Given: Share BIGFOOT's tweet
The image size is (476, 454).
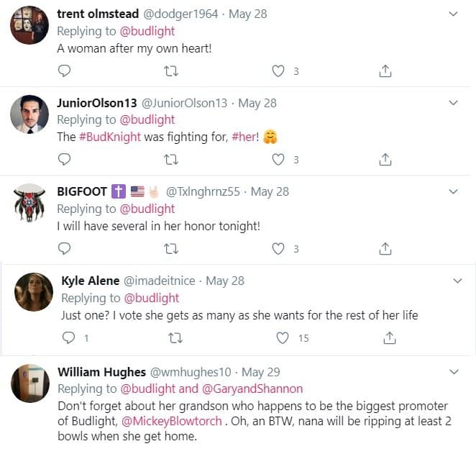Looking at the screenshot, I should pyautogui.click(x=385, y=248).
